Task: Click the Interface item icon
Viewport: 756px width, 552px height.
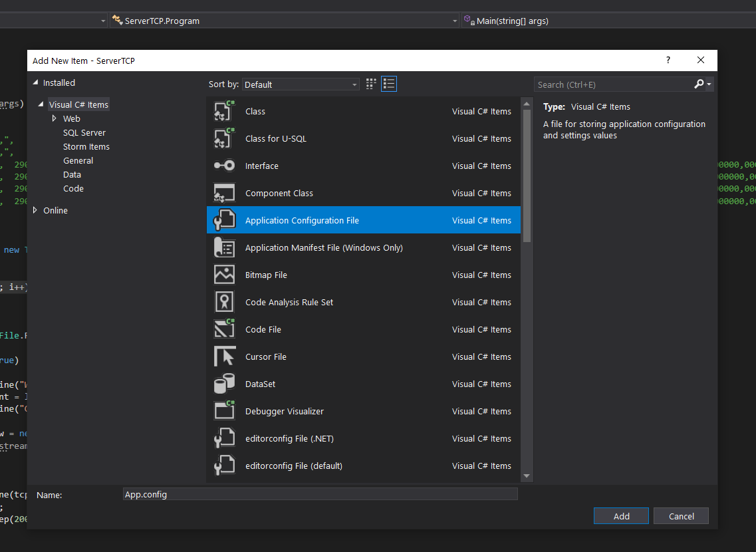Action: tap(224, 166)
